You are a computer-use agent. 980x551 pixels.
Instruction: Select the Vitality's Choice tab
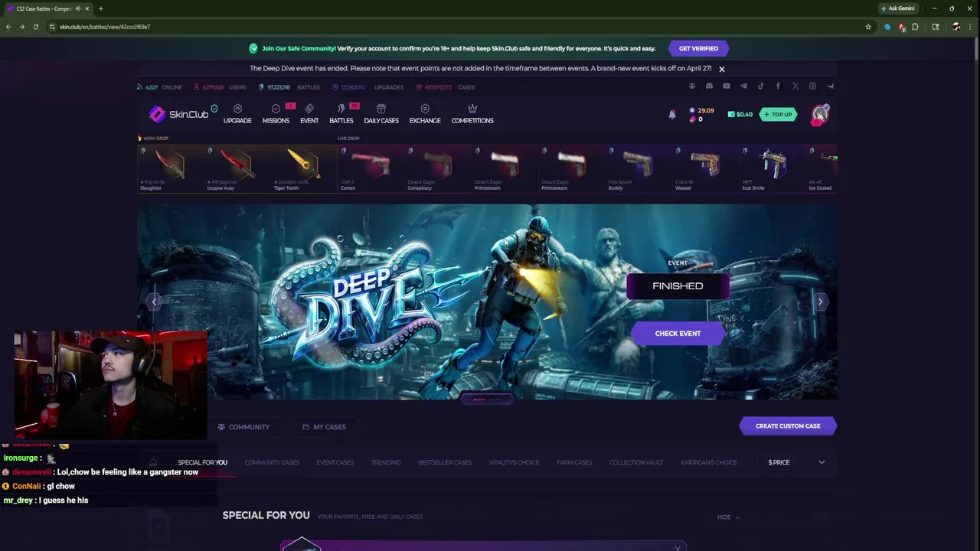coord(514,462)
